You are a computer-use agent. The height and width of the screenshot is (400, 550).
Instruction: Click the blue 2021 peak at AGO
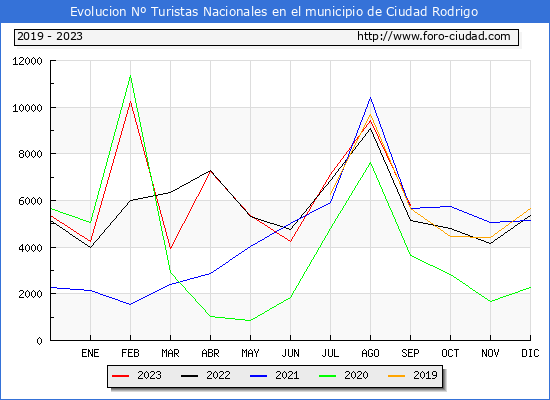370,98
